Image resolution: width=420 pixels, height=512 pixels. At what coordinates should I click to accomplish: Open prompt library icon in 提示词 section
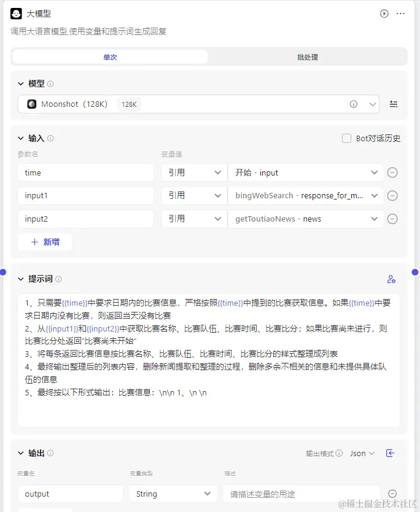tap(391, 279)
